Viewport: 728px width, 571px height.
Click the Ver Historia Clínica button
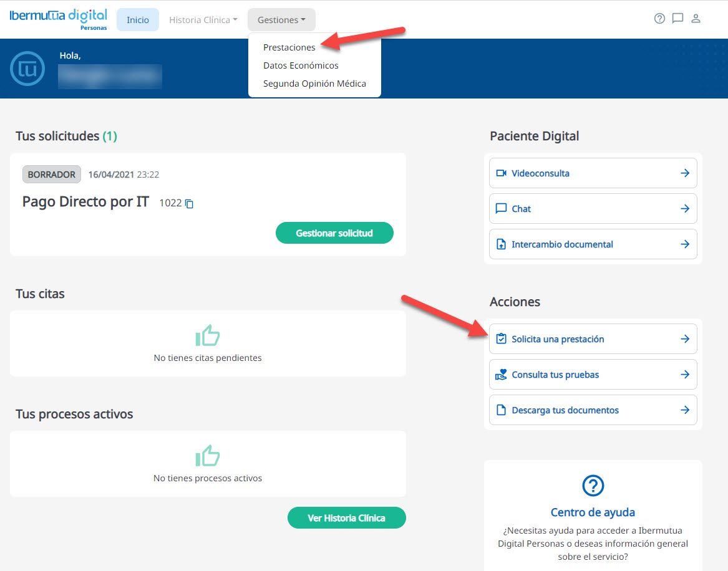point(346,518)
